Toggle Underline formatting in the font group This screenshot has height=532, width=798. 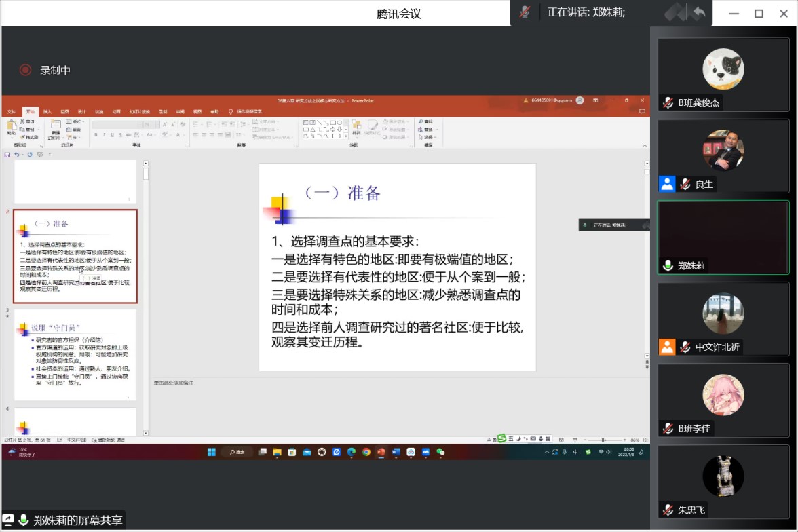point(112,135)
